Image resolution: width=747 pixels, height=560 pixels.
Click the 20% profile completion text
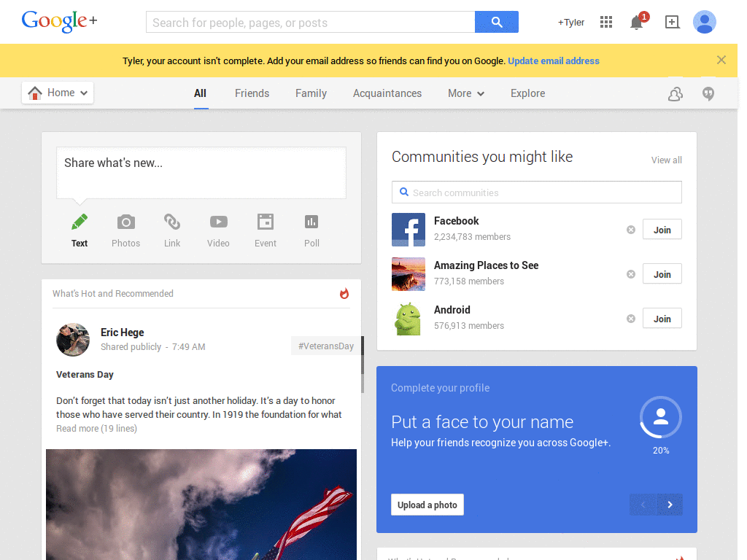click(661, 451)
